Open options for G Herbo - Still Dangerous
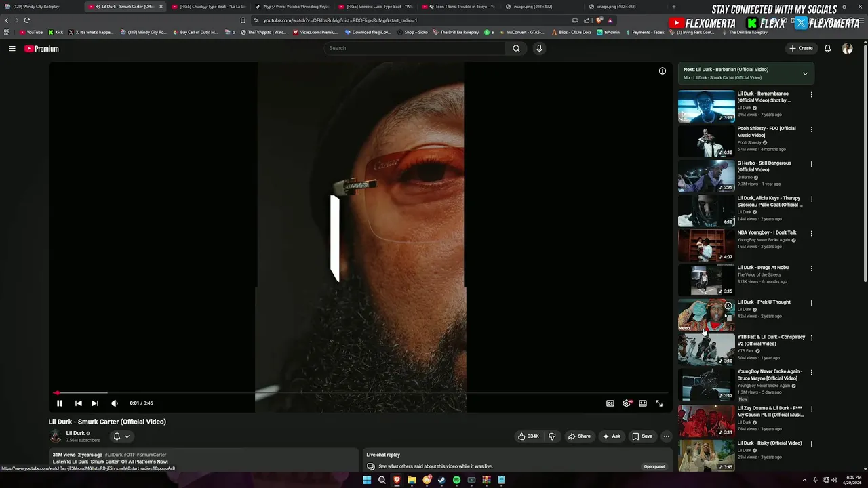 coord(811,164)
